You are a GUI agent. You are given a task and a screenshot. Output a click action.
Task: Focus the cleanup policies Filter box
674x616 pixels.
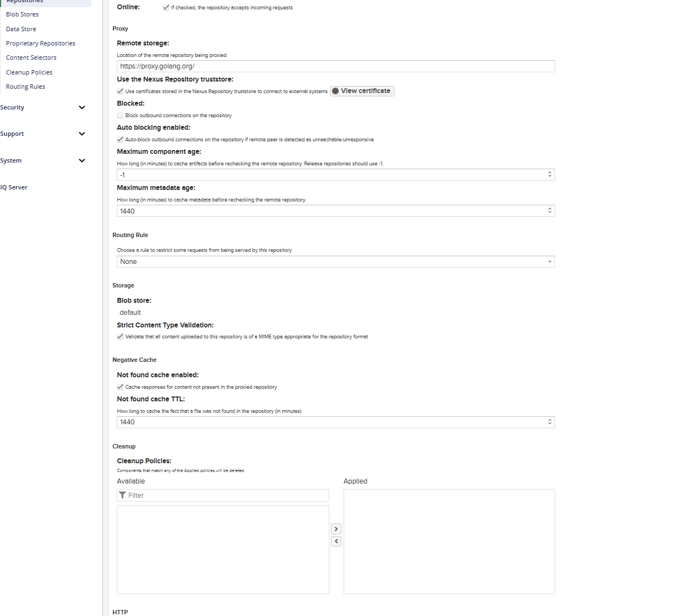click(x=226, y=495)
